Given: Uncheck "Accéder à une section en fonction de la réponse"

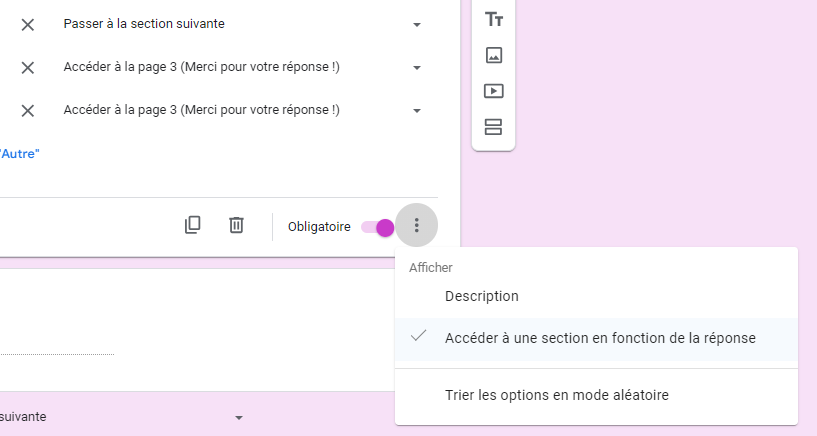Looking at the screenshot, I should (x=600, y=338).
